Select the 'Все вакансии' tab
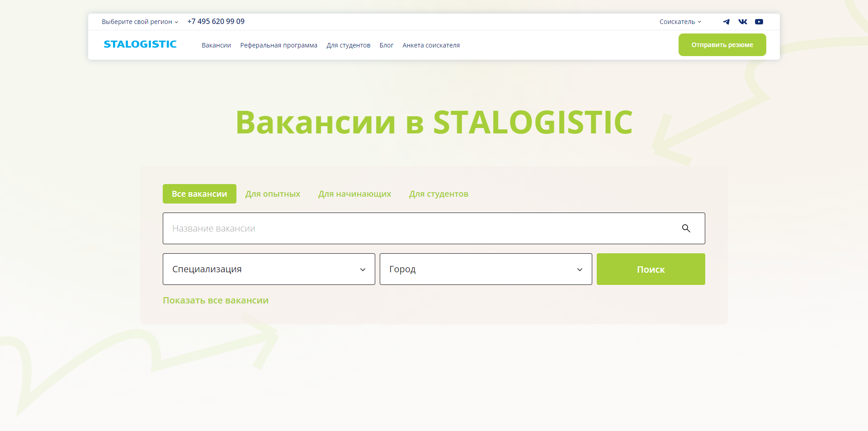 click(x=199, y=194)
